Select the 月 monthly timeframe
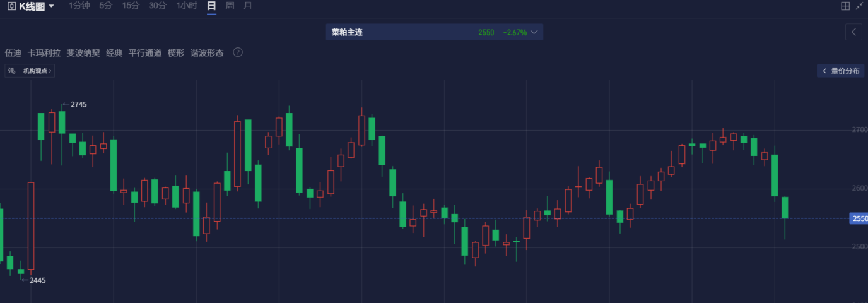 click(x=248, y=6)
